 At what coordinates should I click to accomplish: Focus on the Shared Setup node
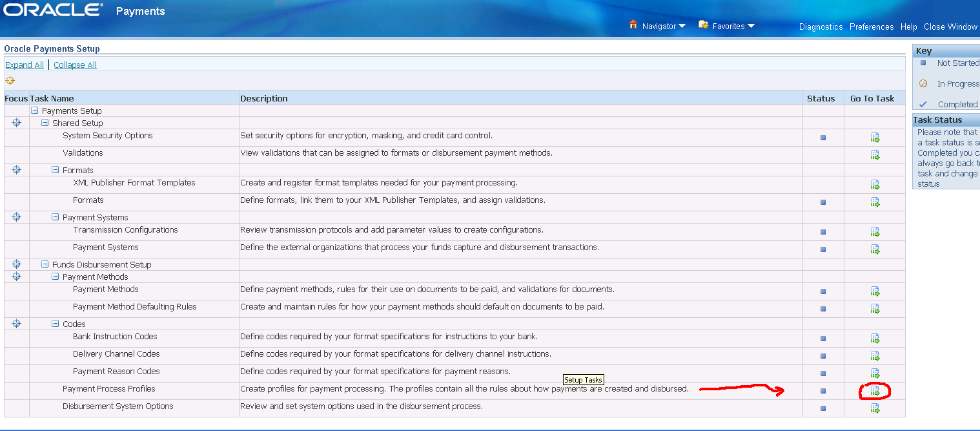point(17,123)
